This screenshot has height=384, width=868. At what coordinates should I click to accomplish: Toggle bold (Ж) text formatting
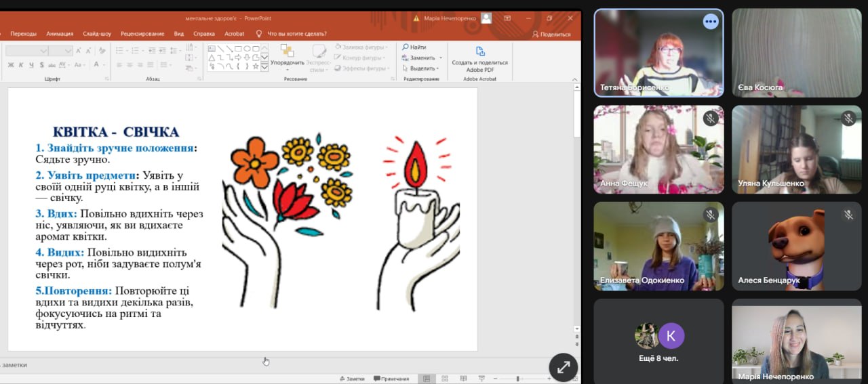(11, 65)
